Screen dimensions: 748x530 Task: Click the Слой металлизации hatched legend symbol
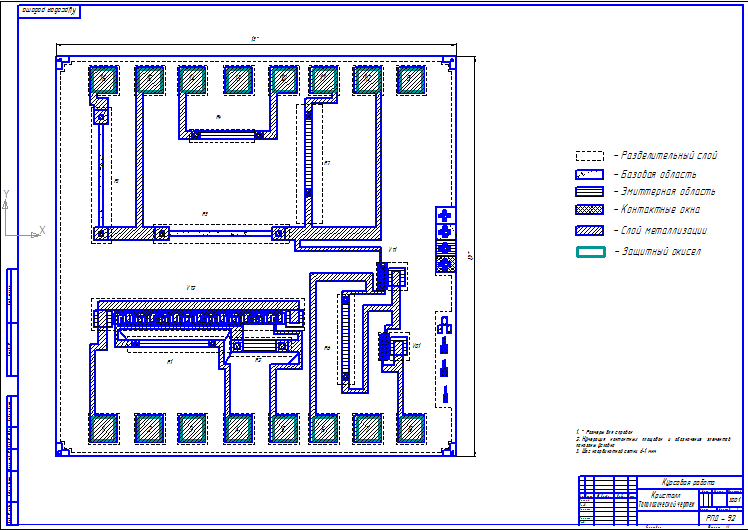coord(590,230)
